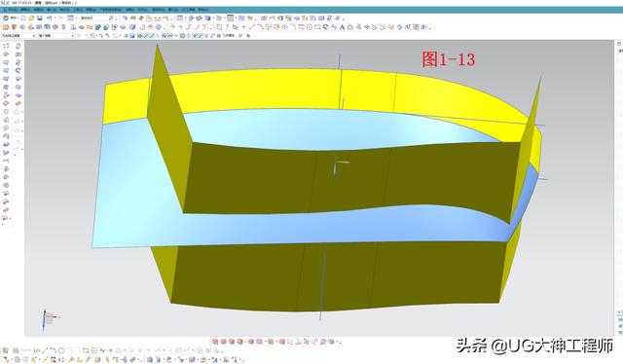This screenshot has height=364, width=623.
Task: Open the File menu in menu bar
Action: click(x=12, y=10)
